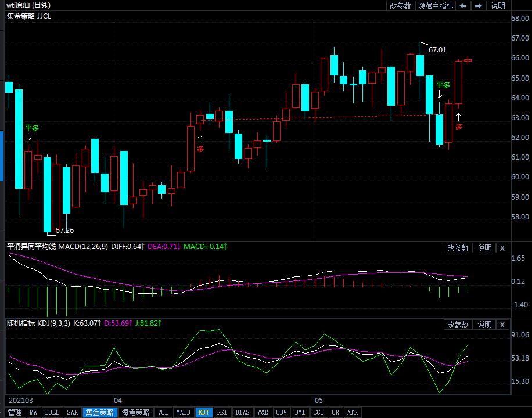
Task: Switch to the BOLL indicator tab
Action: click(x=52, y=412)
